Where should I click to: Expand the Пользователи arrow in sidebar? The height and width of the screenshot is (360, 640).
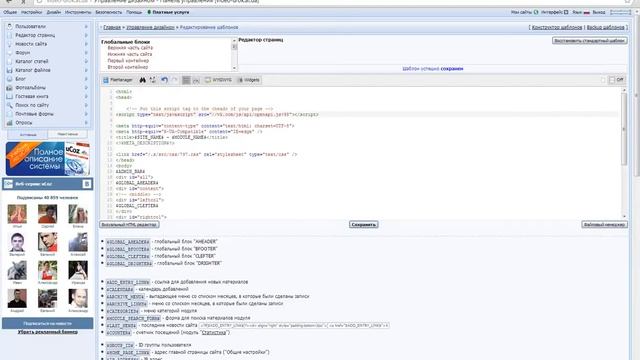pyautogui.click(x=86, y=26)
